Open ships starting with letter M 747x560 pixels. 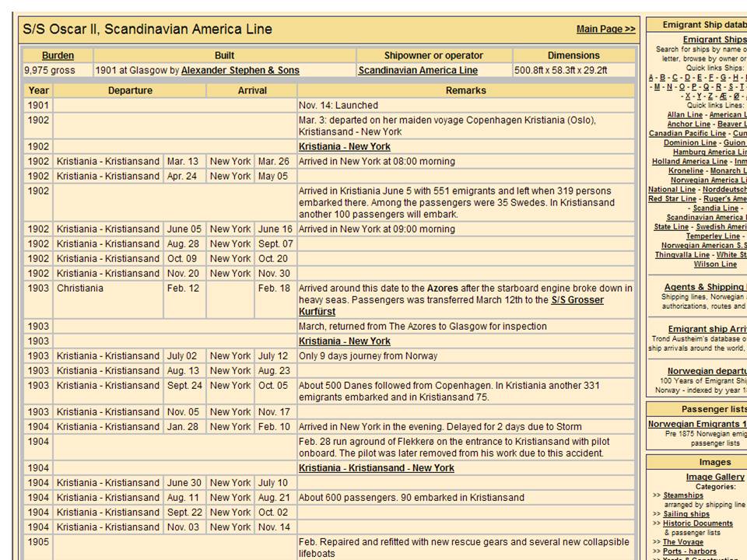pyautogui.click(x=658, y=86)
